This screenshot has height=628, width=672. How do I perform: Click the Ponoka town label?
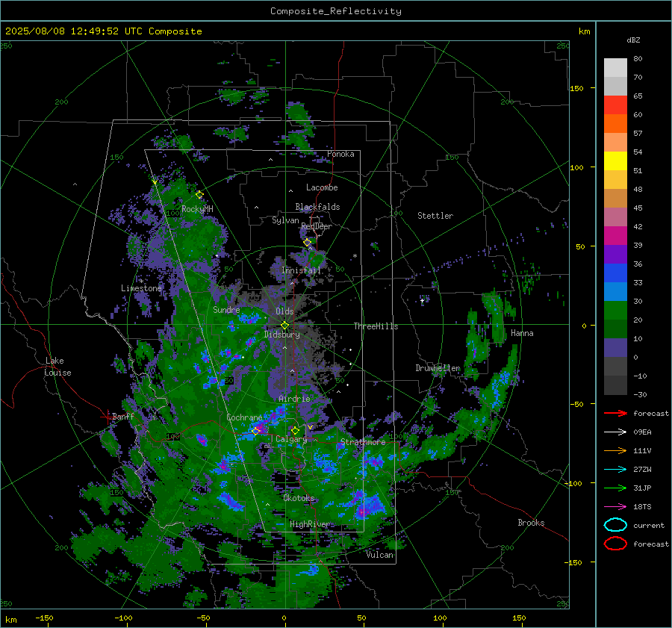[x=340, y=154]
